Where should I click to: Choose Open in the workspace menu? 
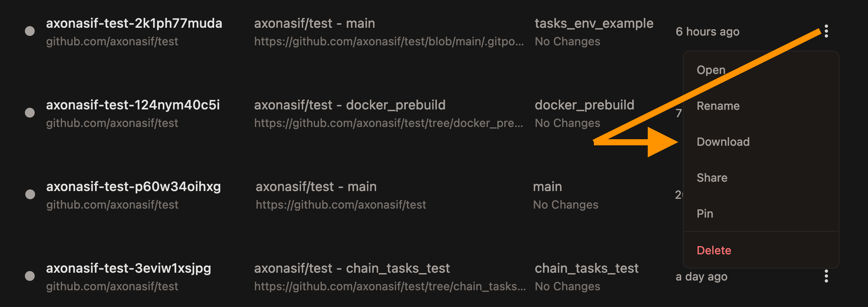pyautogui.click(x=711, y=70)
